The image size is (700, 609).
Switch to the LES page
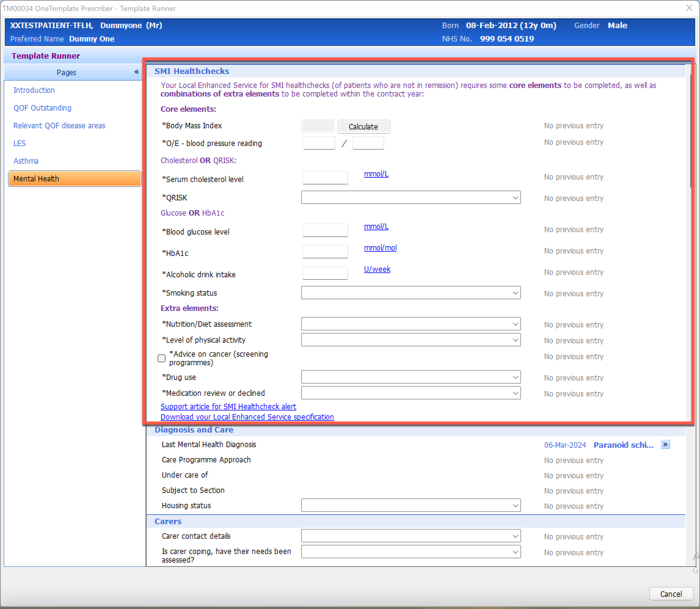pos(19,143)
